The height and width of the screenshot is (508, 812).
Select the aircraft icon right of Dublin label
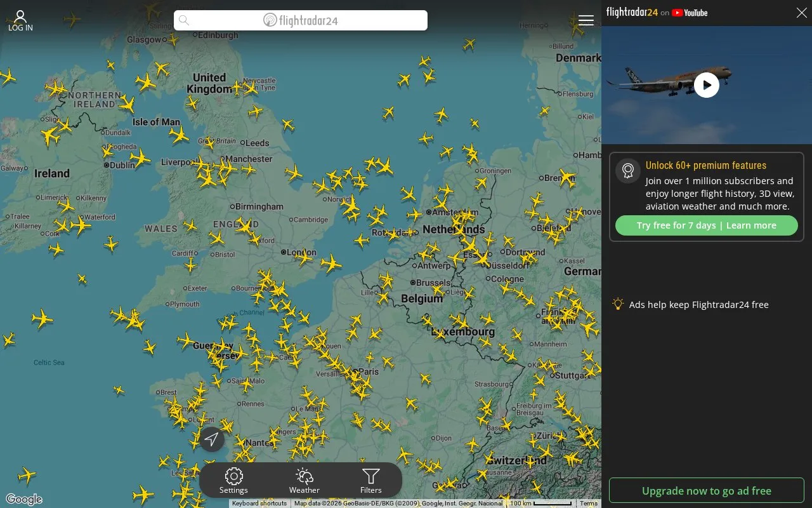pos(140,158)
